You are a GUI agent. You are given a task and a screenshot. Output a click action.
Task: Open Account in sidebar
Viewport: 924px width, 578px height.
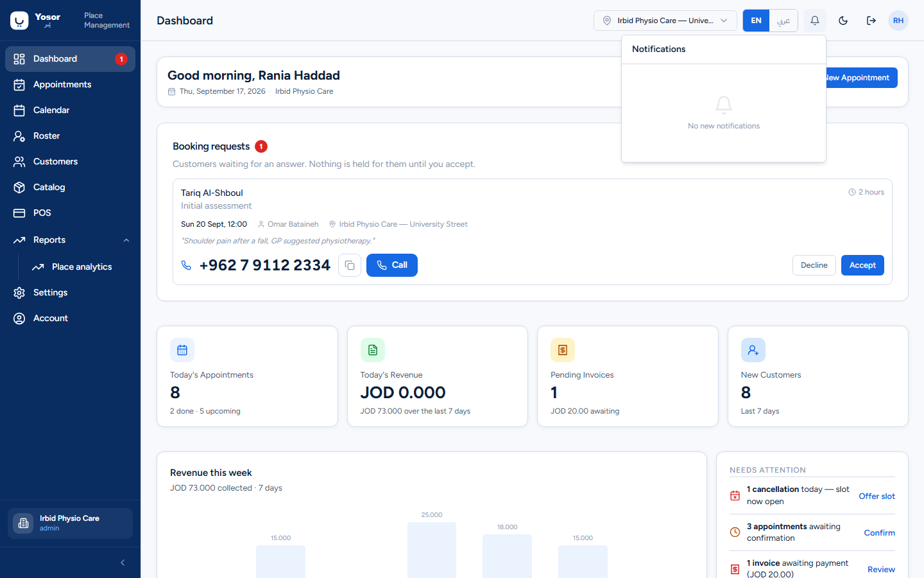click(71, 319)
